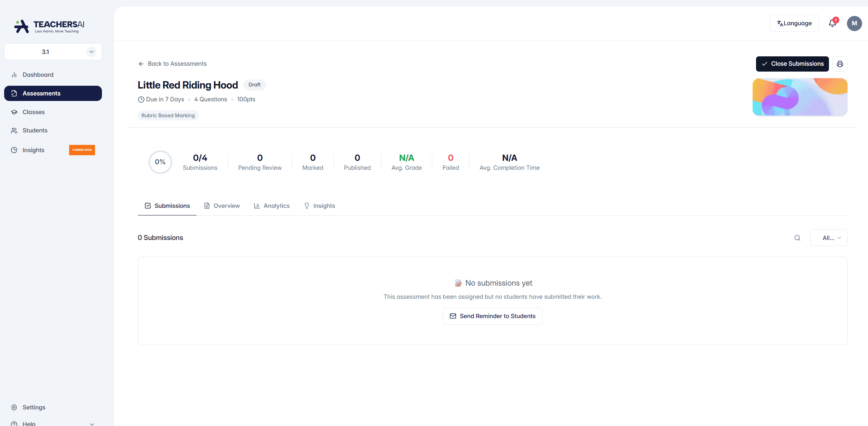This screenshot has height=426, width=868.
Task: Toggle the Draft badge on the assessment
Action: (x=254, y=85)
